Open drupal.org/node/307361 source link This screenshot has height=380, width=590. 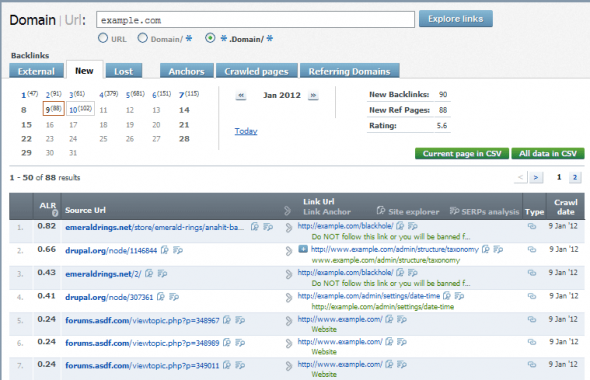pyautogui.click(x=109, y=297)
